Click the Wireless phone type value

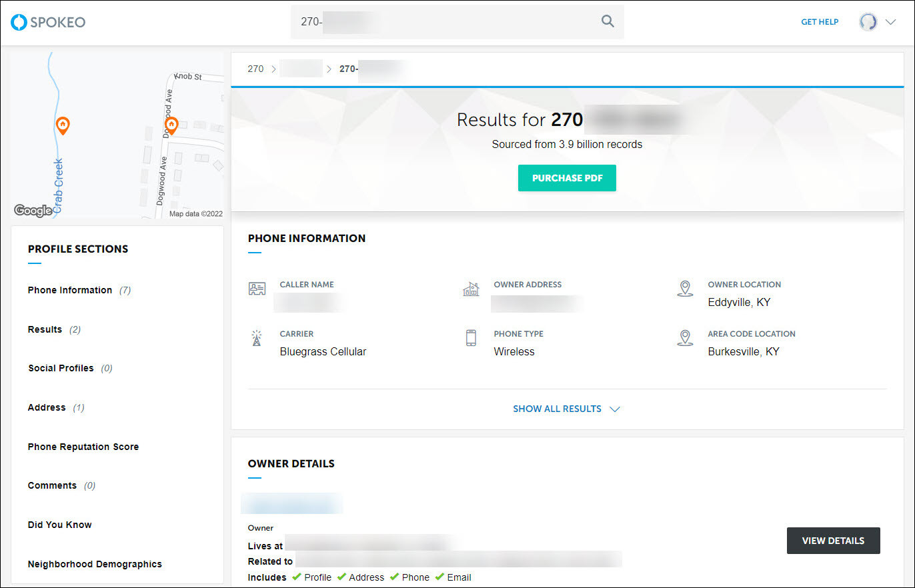[x=514, y=351]
